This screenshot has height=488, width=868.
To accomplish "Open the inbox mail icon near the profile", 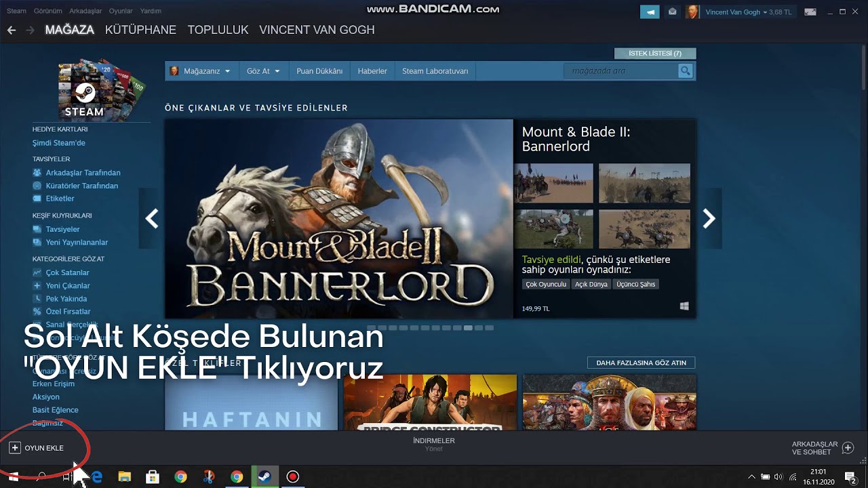I will [x=672, y=11].
